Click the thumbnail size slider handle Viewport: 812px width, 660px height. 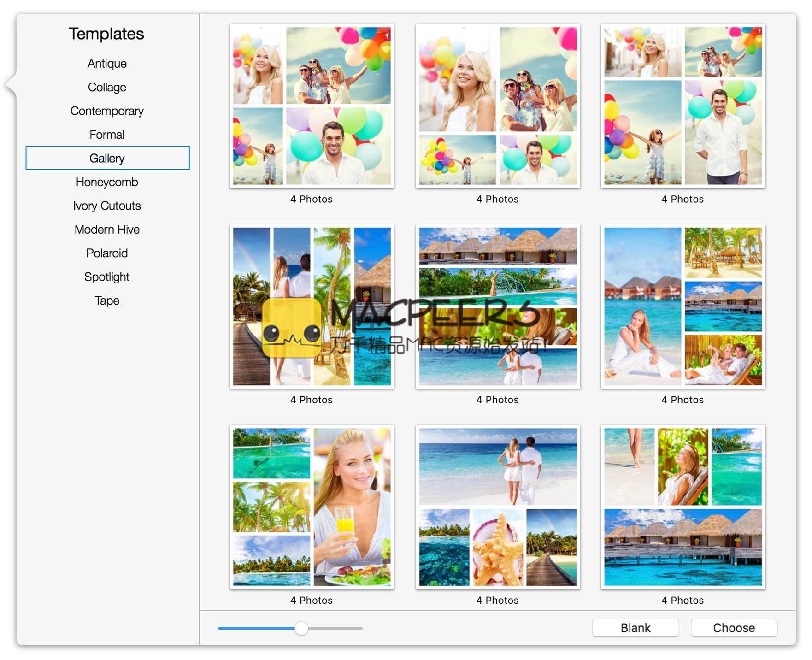[301, 628]
